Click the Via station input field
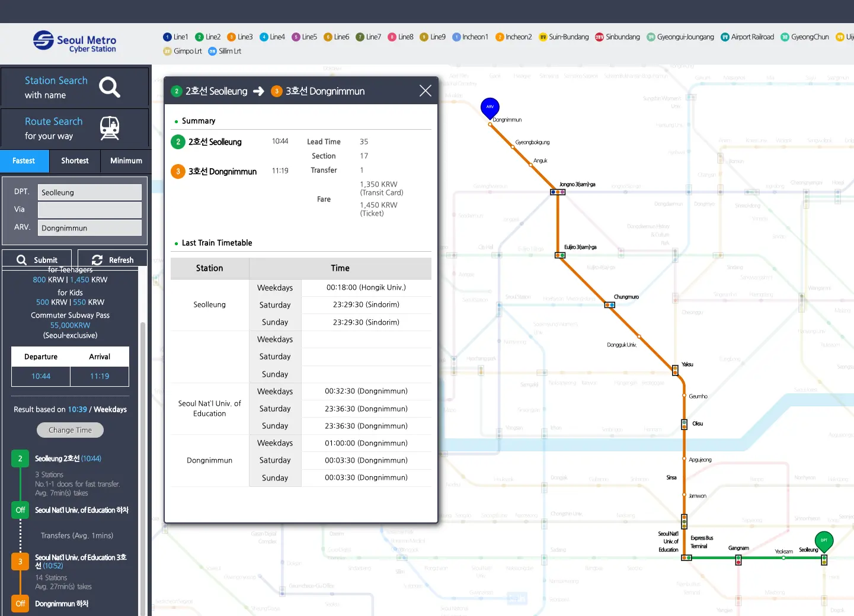854x616 pixels. click(x=89, y=210)
